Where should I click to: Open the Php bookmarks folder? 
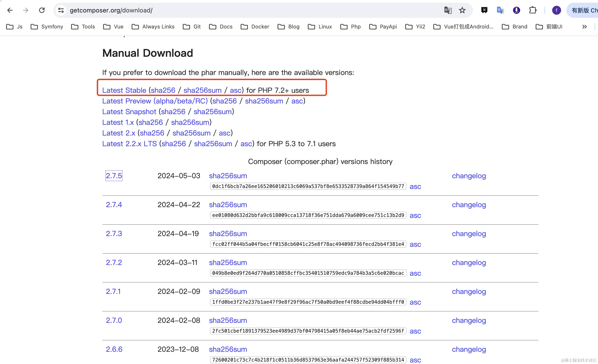point(350,27)
